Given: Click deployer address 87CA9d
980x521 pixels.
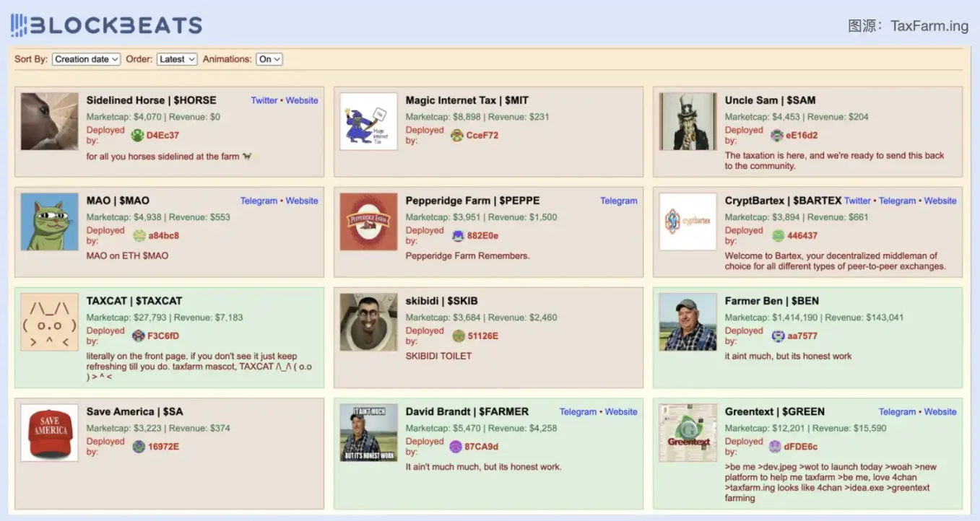Looking at the screenshot, I should click(x=481, y=447).
